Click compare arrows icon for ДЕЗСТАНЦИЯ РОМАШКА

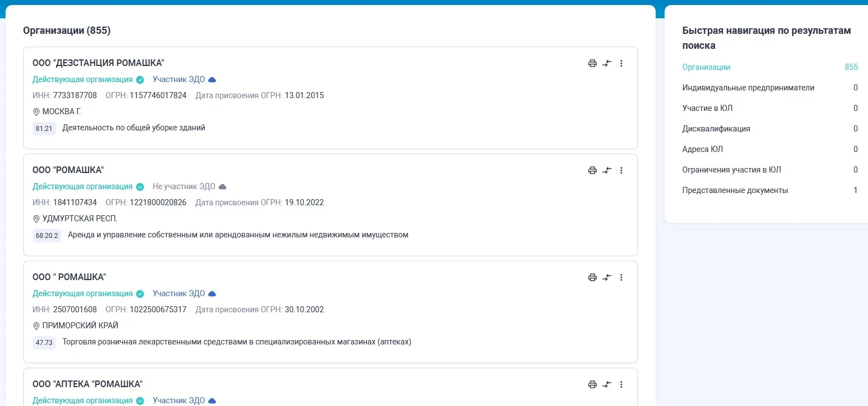pyautogui.click(x=607, y=63)
